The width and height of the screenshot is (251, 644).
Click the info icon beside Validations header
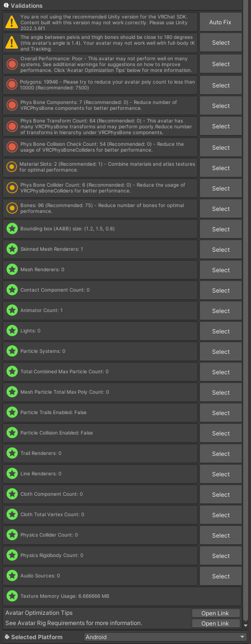pos(6,5)
